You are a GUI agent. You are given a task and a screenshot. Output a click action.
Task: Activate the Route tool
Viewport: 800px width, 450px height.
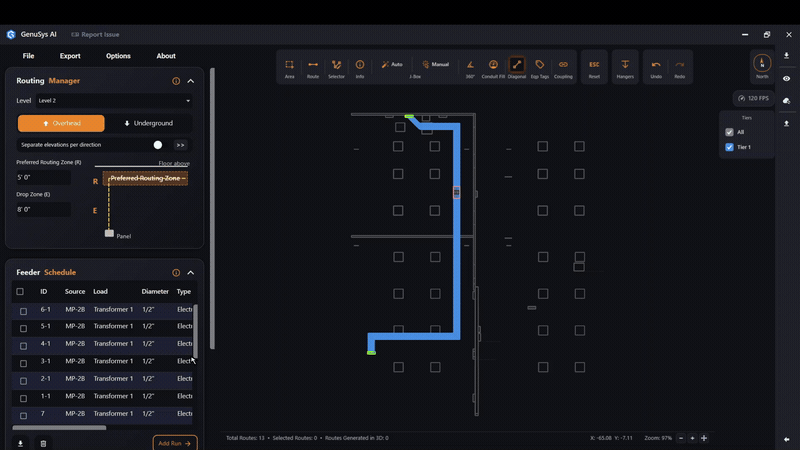click(313, 68)
